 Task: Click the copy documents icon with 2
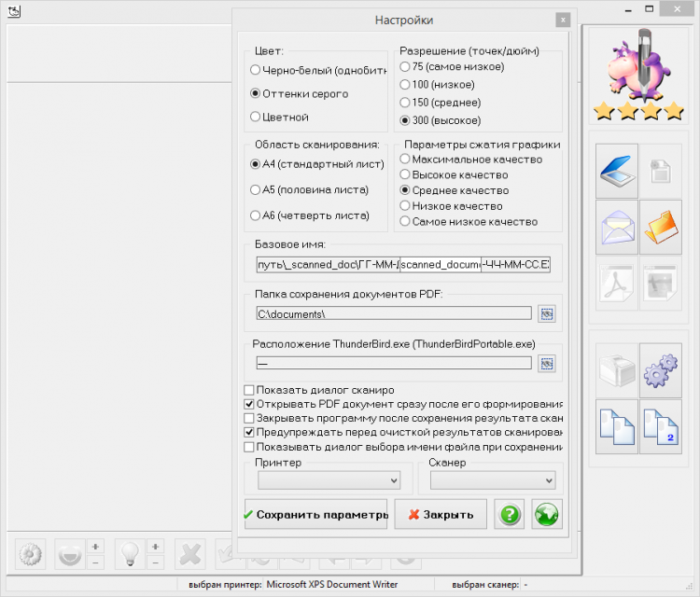tap(660, 426)
